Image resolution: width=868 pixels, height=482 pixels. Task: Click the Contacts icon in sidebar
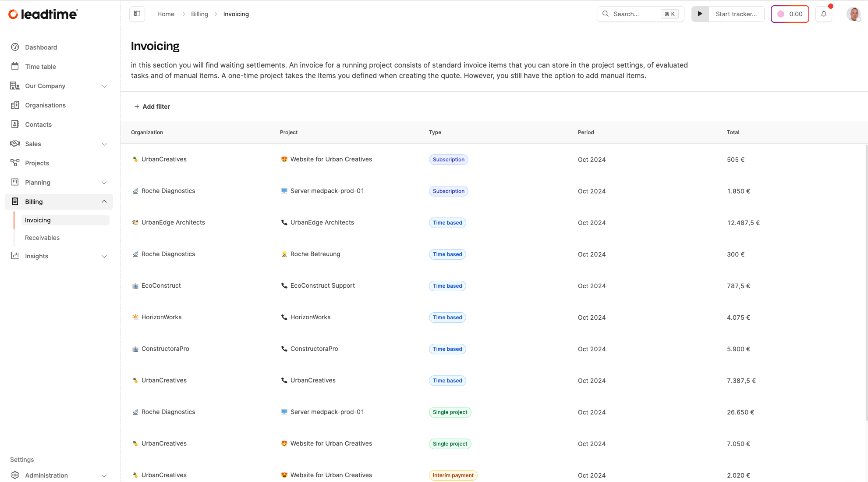click(x=15, y=125)
